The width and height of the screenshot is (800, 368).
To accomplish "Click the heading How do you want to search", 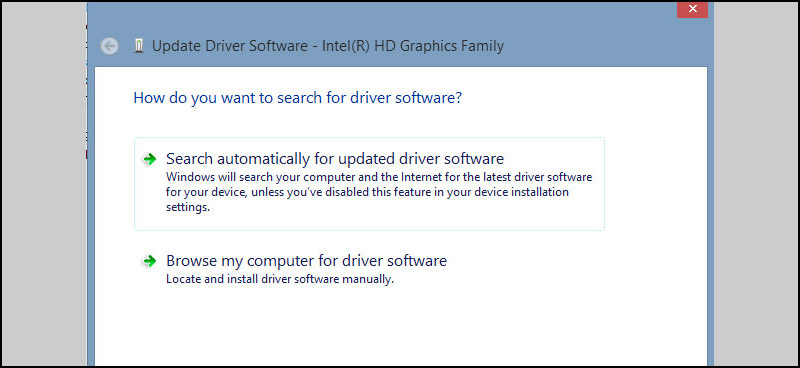I will point(297,97).
